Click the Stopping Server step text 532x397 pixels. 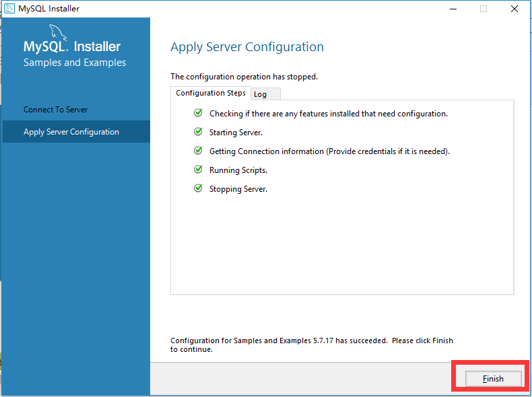click(x=238, y=189)
